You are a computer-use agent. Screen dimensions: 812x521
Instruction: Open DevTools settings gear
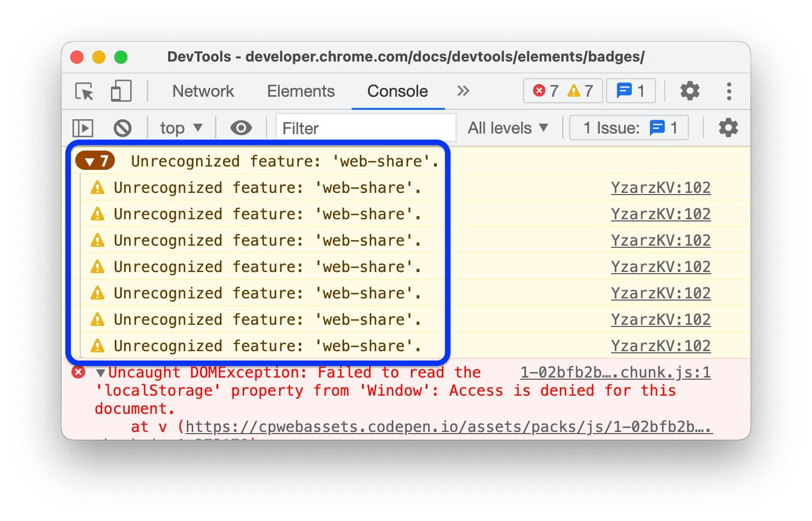click(x=689, y=91)
